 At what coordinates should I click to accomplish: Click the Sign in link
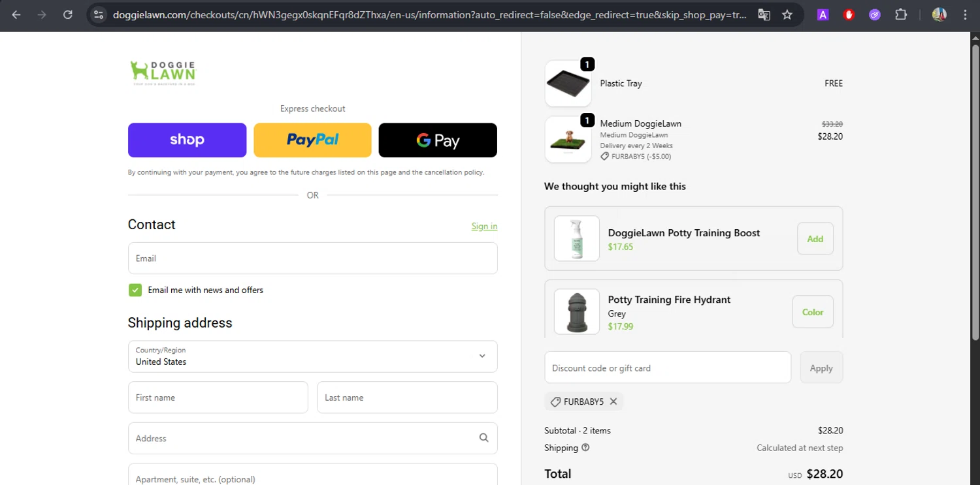pyautogui.click(x=484, y=226)
